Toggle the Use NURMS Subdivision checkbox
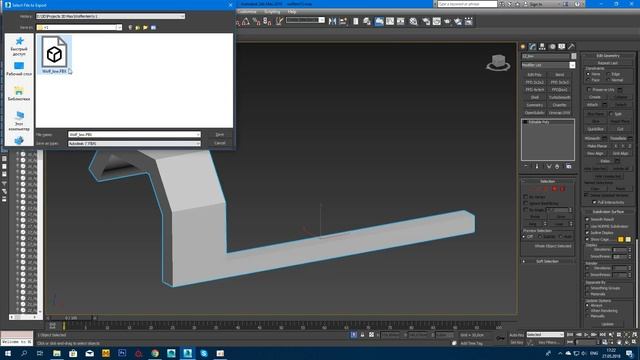The width and height of the screenshot is (640, 360). 588,226
